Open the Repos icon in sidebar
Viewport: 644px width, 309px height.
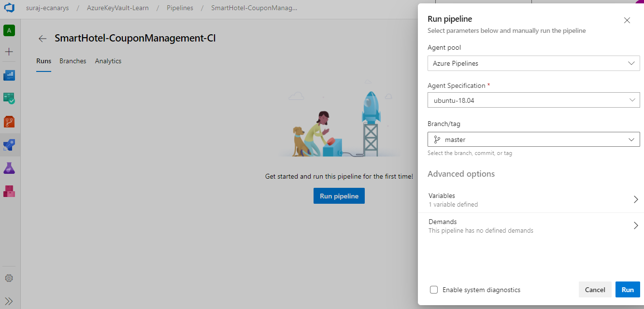point(9,121)
